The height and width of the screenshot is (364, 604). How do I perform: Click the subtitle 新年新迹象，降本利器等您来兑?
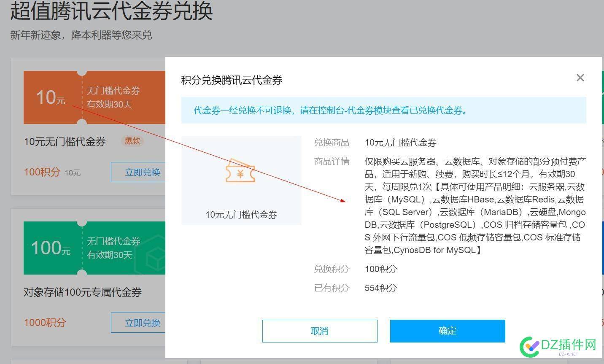click(x=81, y=35)
